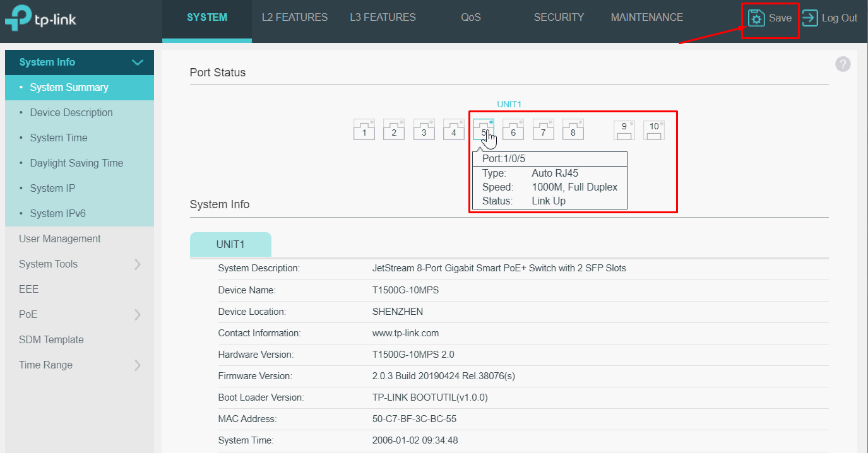
Task: Collapse the System Info section
Action: point(138,62)
